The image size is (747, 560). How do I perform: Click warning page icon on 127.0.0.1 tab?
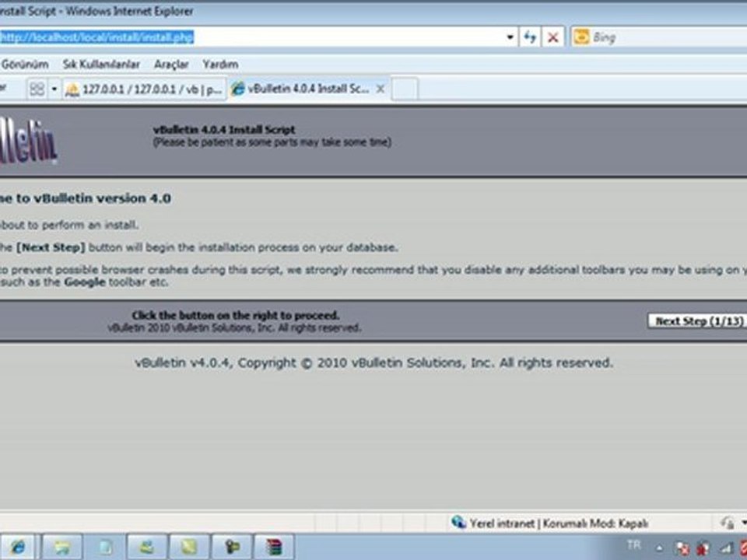[x=72, y=89]
